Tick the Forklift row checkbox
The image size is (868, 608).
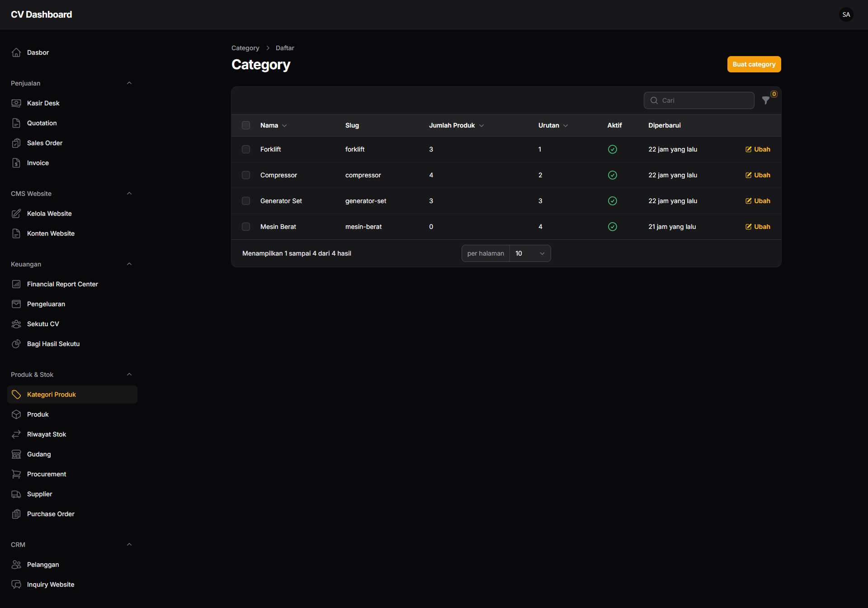click(x=246, y=149)
